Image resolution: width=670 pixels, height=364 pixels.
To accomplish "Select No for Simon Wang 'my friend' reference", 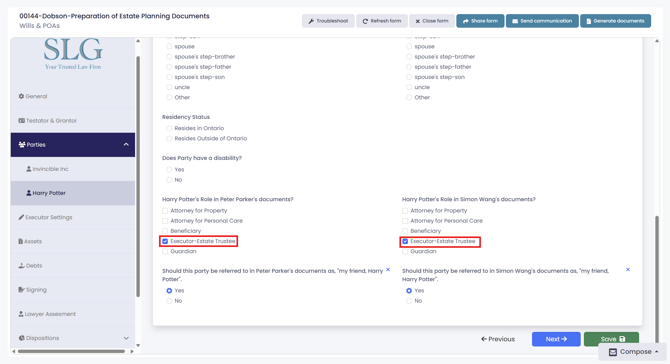I will click(x=409, y=301).
